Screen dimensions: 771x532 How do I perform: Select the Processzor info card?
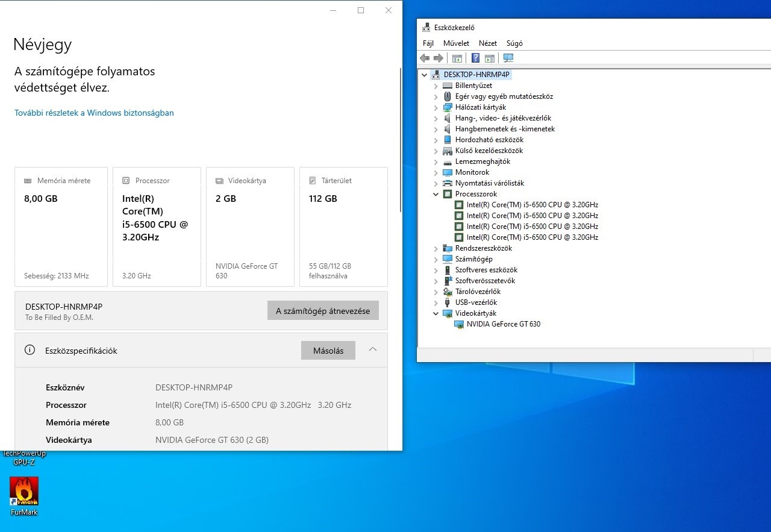(157, 227)
